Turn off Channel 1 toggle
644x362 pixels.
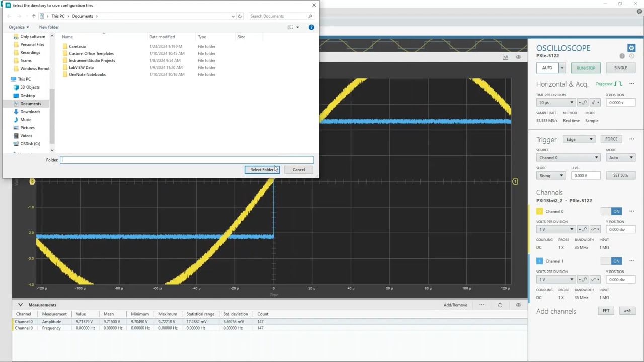coord(612,261)
